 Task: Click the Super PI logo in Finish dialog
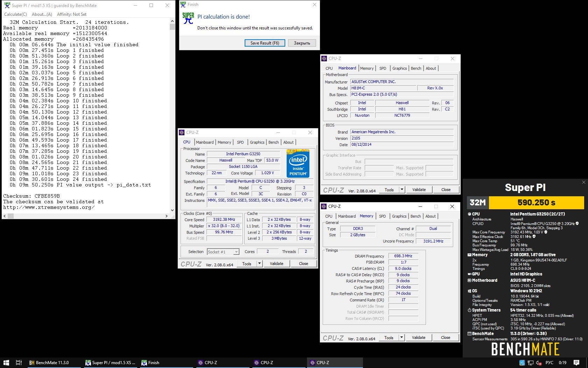click(188, 18)
